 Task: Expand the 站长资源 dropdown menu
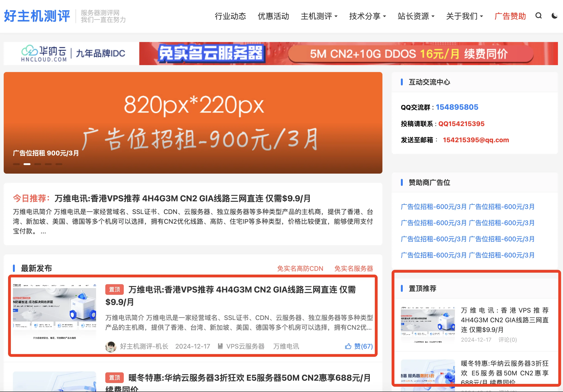pyautogui.click(x=416, y=16)
